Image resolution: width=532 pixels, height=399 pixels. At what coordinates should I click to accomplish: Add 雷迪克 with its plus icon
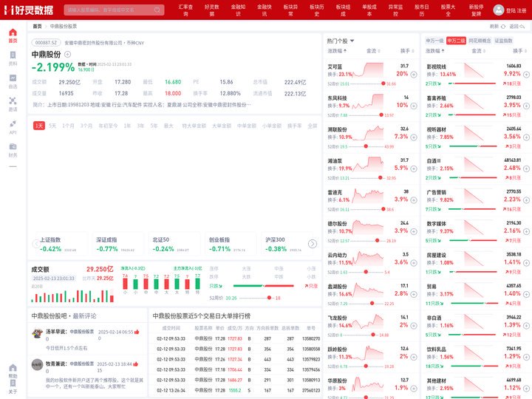(414, 200)
